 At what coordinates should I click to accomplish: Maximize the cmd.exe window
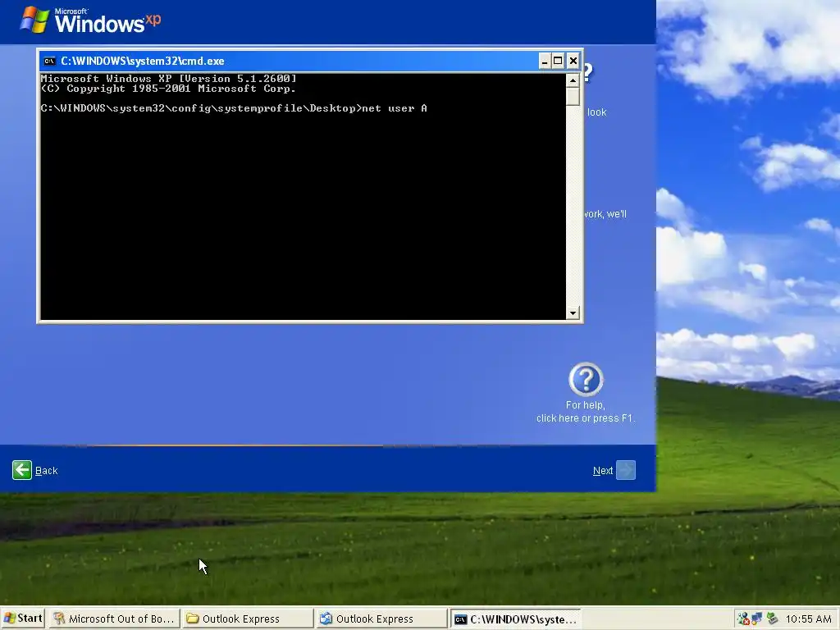tap(558, 61)
